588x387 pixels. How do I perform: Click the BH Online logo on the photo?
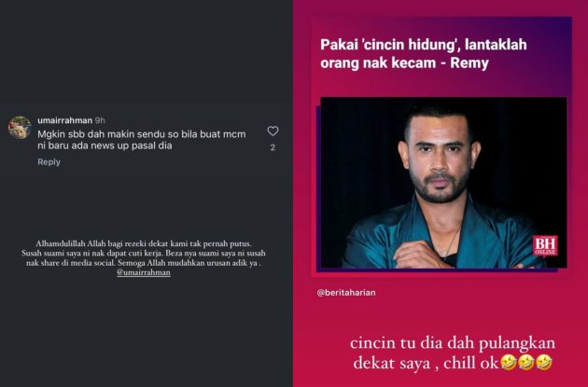(x=545, y=246)
